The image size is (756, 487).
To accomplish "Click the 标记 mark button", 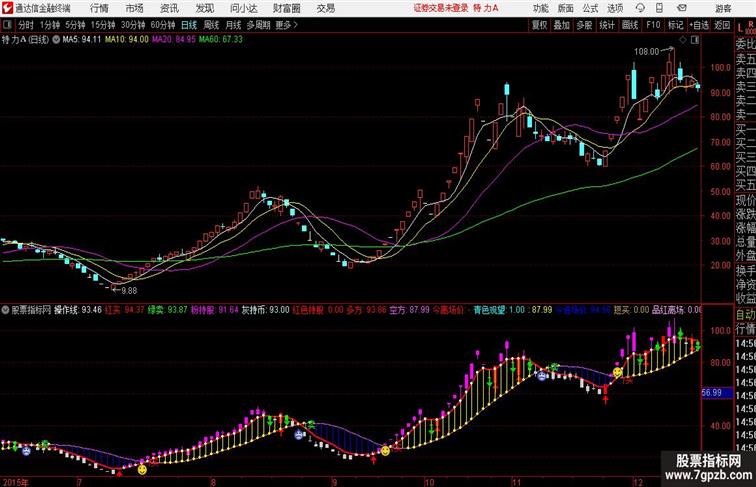I will coord(675,25).
